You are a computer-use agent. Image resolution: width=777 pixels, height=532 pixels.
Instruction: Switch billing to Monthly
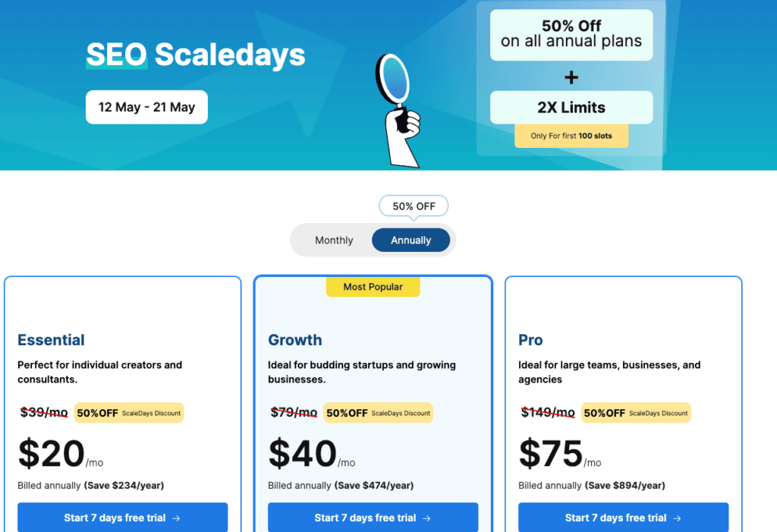[x=334, y=241]
